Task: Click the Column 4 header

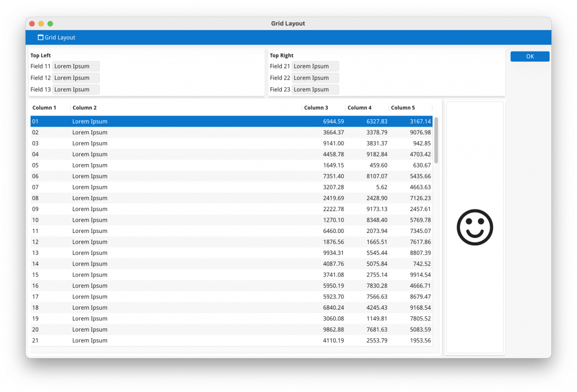Action: pyautogui.click(x=359, y=108)
